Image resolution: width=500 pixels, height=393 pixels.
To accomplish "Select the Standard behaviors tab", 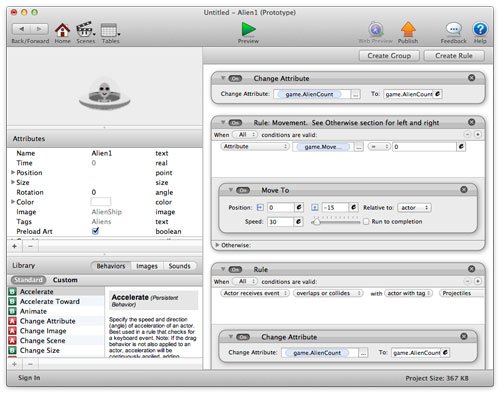I will [x=28, y=280].
